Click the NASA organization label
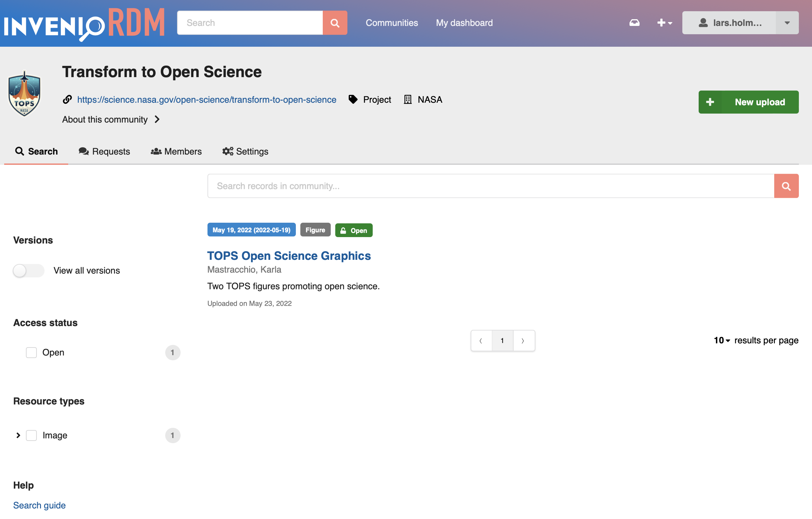 click(x=430, y=100)
